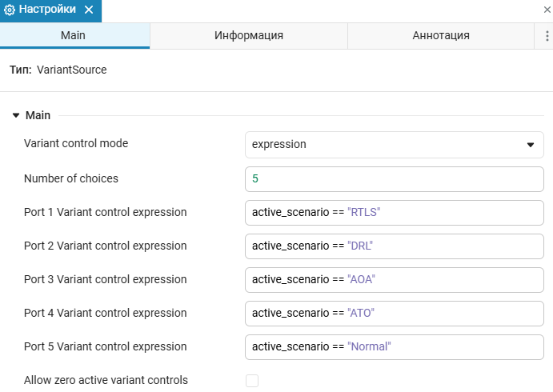This screenshot has width=553, height=392.
Task: Edit Port 1 expression field with RTLS
Action: [393, 212]
